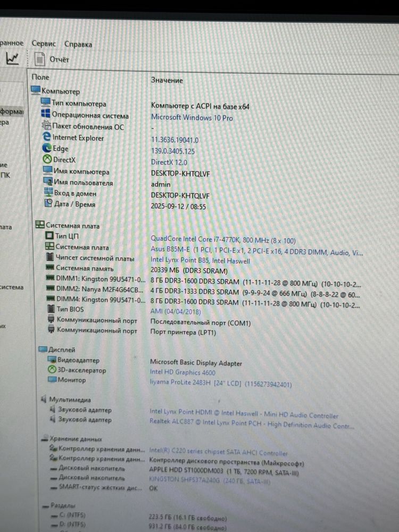The image size is (399, 532).
Task: Click the 3D-акселератор icon
Action: [x=52, y=369]
